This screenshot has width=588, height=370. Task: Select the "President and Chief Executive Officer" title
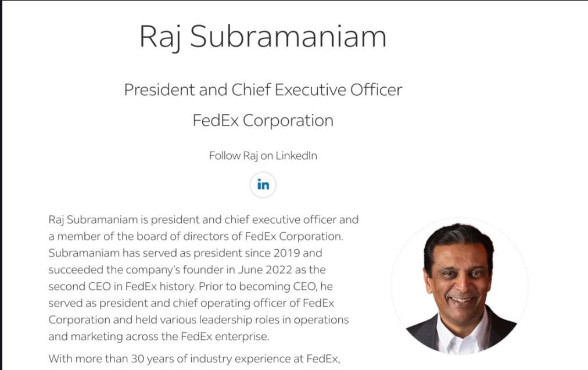(263, 90)
